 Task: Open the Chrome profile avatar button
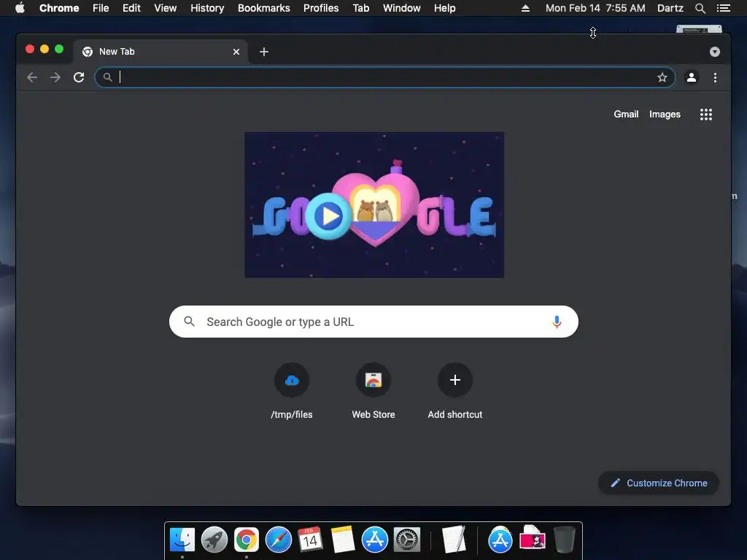(692, 77)
